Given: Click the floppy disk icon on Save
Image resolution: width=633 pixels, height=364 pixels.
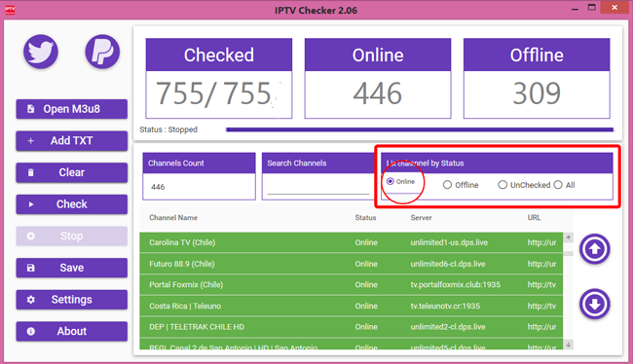Looking at the screenshot, I should pyautogui.click(x=31, y=268).
